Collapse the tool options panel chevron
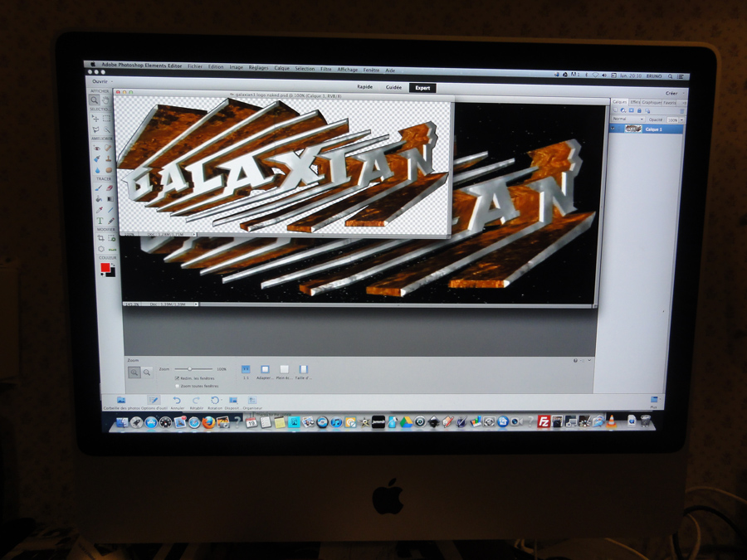The image size is (747, 560). (589, 361)
